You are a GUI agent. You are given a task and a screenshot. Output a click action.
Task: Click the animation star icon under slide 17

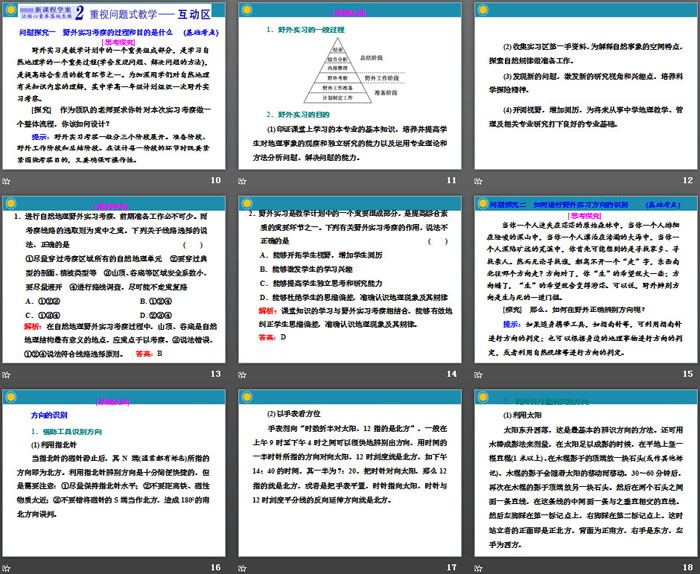(x=242, y=568)
